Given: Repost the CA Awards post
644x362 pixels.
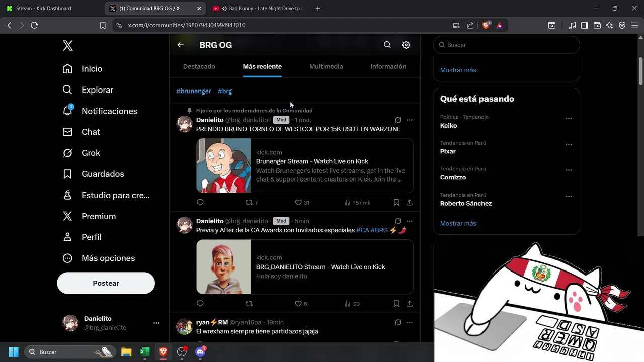Looking at the screenshot, I should coord(249,304).
